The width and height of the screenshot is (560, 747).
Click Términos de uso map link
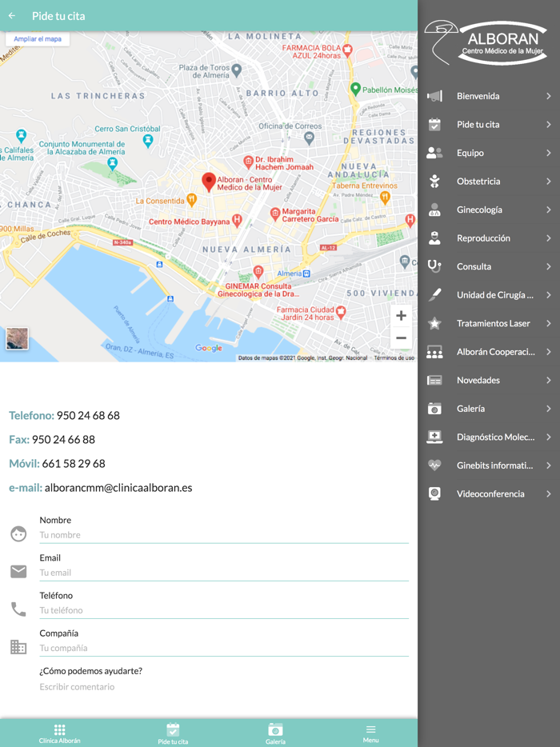[394, 358]
